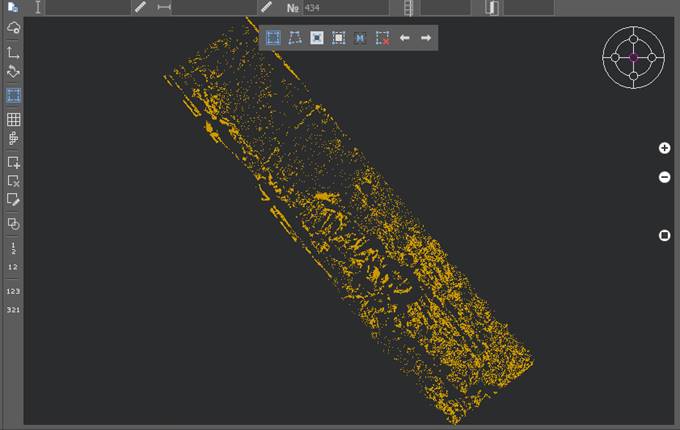
Task: Clear selection with the red X icon
Action: click(x=382, y=38)
